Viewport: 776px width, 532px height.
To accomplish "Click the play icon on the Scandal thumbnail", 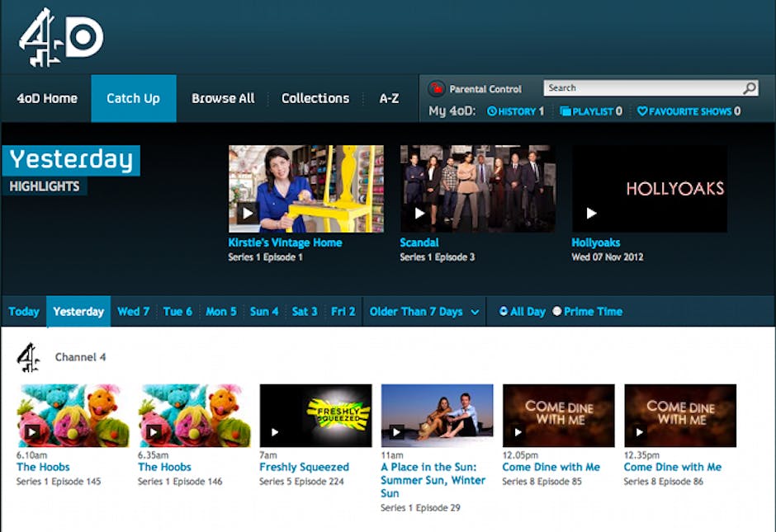I will (419, 212).
